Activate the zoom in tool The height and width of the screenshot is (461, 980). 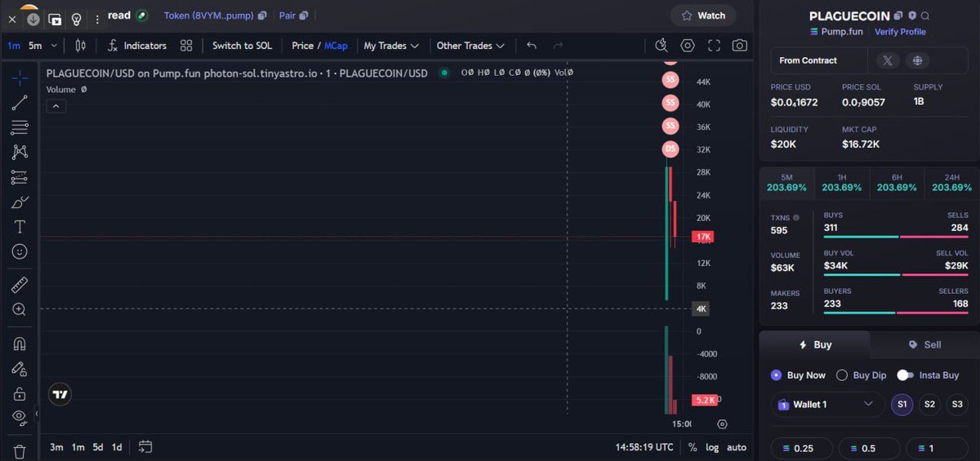(x=20, y=309)
